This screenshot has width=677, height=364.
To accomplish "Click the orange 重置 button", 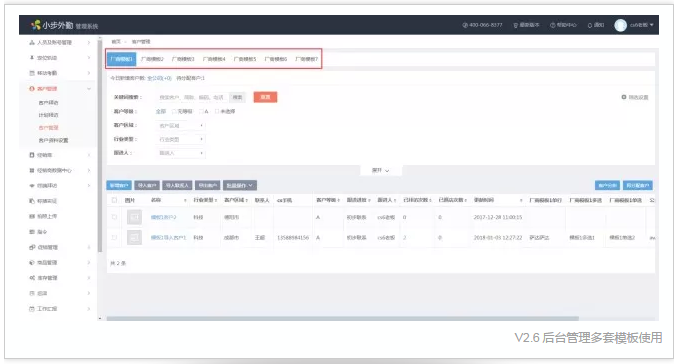I will click(x=266, y=97).
